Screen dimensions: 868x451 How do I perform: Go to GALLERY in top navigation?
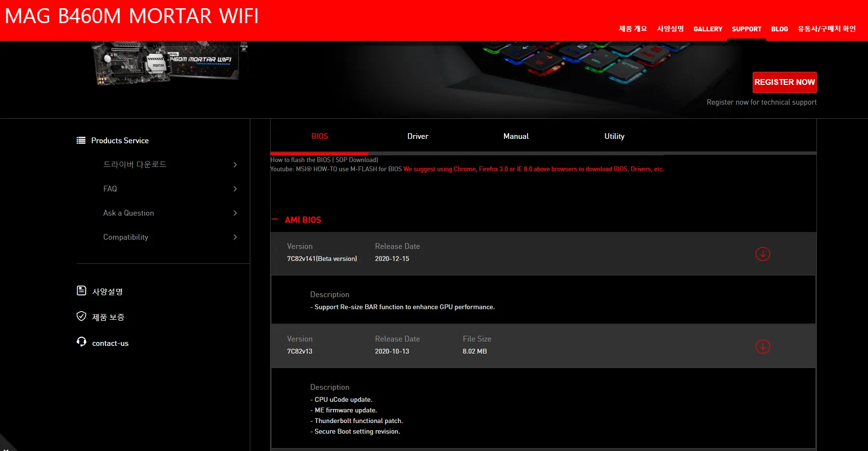coord(708,29)
